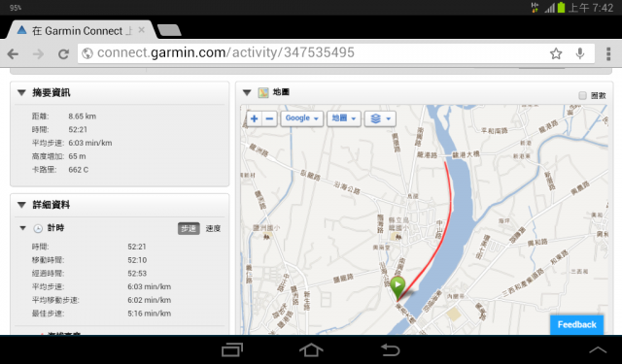Open the Chrome three-dot menu
622x364 pixels.
coord(608,53)
